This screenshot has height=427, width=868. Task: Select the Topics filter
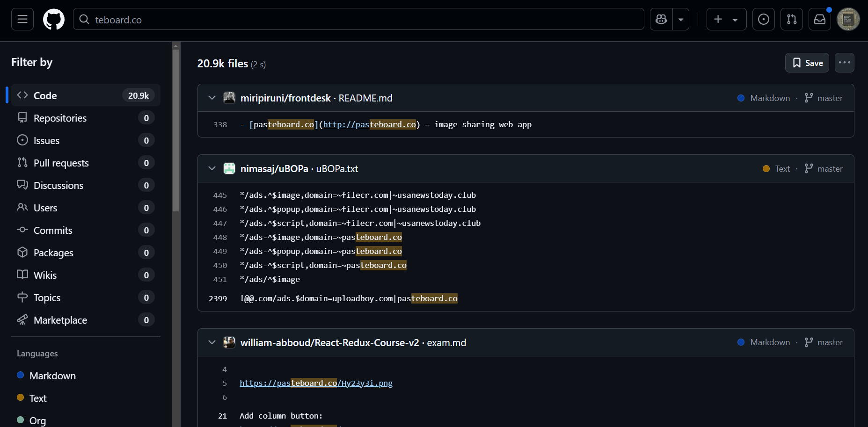click(x=86, y=297)
